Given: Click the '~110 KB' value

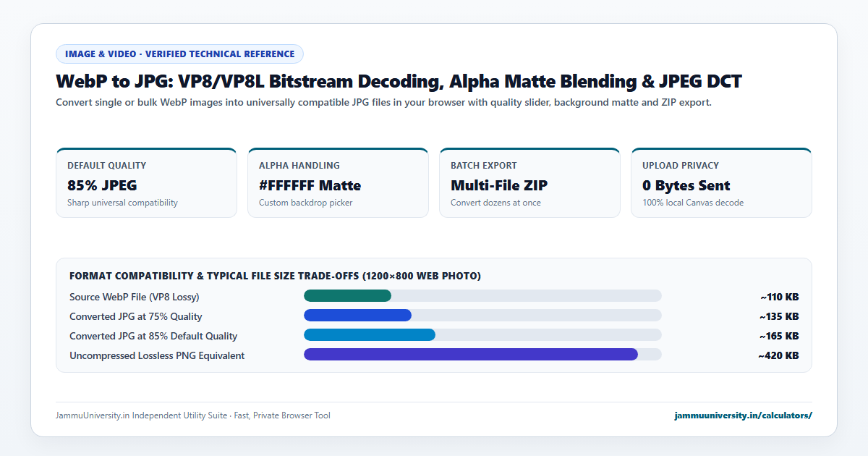Looking at the screenshot, I should tap(780, 297).
